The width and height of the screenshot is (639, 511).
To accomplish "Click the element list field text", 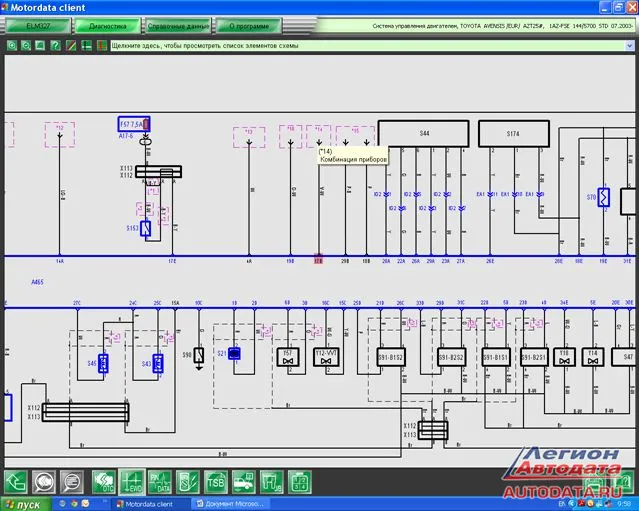I will tap(205, 46).
